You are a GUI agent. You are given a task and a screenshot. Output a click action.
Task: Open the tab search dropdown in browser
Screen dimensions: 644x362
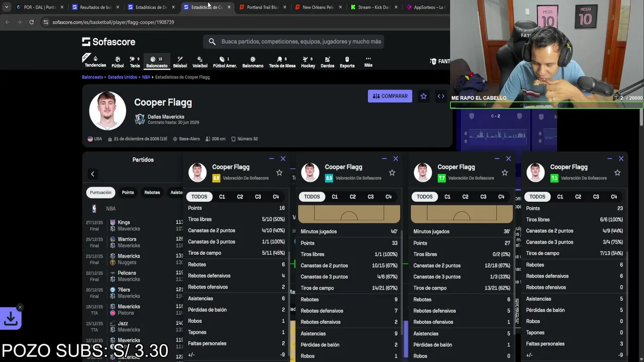[x=7, y=7]
